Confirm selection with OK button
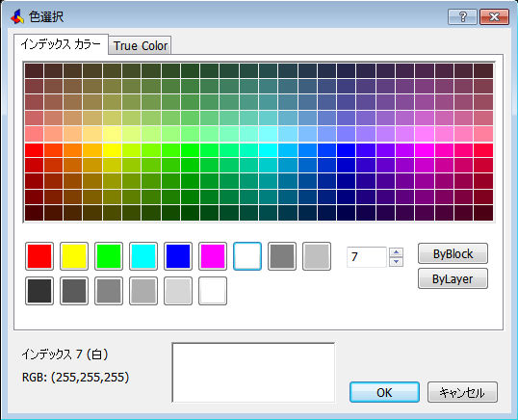Viewport: 518px width, 420px height. tap(384, 392)
